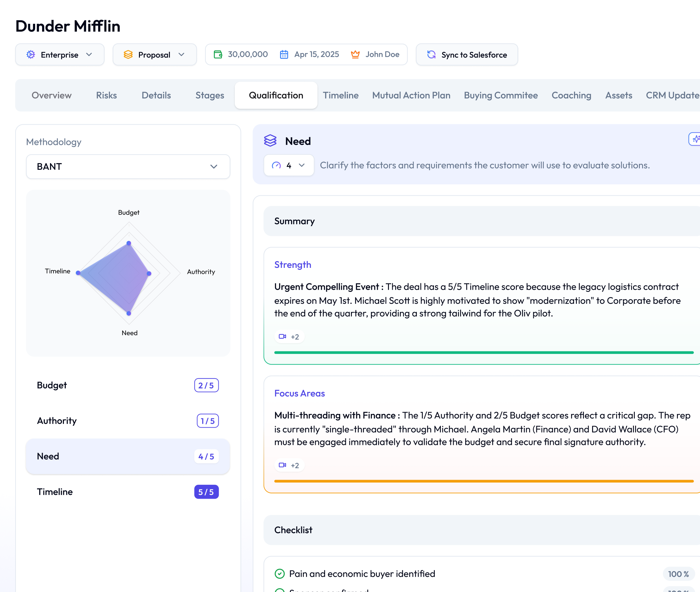Click the orange Focus Areas progress bar
Screen dimensions: 700x592
(x=484, y=481)
